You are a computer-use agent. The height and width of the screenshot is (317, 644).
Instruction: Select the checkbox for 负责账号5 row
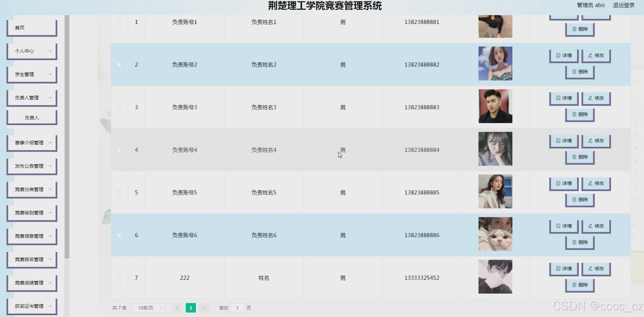(x=119, y=193)
